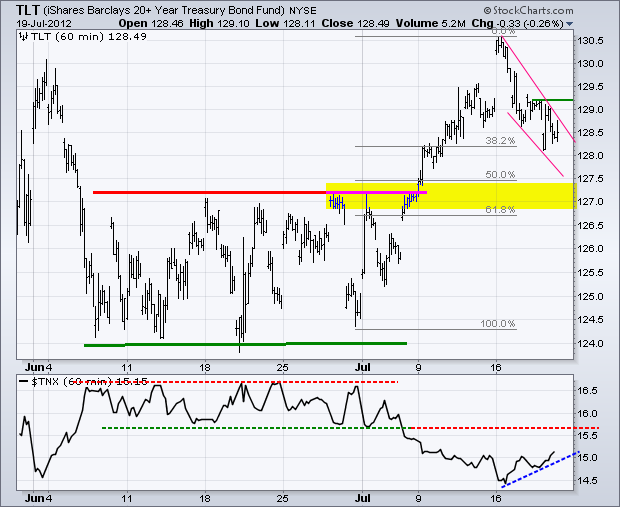This screenshot has width=620, height=507.
Task: Click the red horizontal resistance line
Action: 210,193
